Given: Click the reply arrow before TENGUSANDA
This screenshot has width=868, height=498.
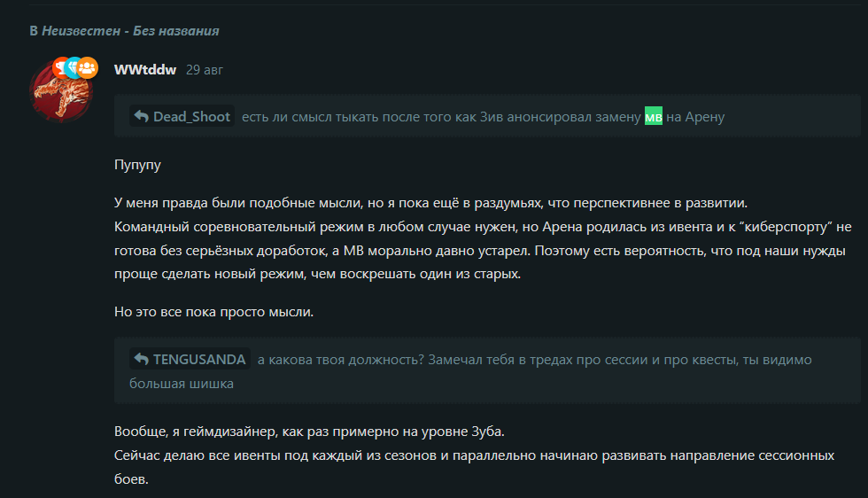Looking at the screenshot, I should pos(141,359).
